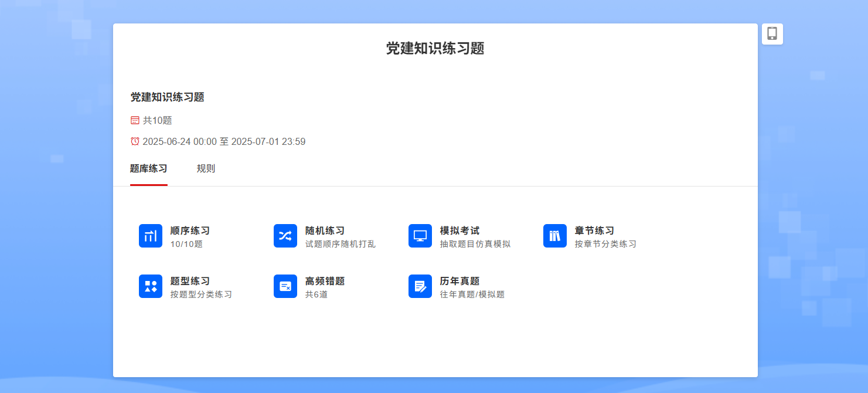Open the 顺序练习 bar chart icon
This screenshot has height=393, width=868.
[151, 236]
